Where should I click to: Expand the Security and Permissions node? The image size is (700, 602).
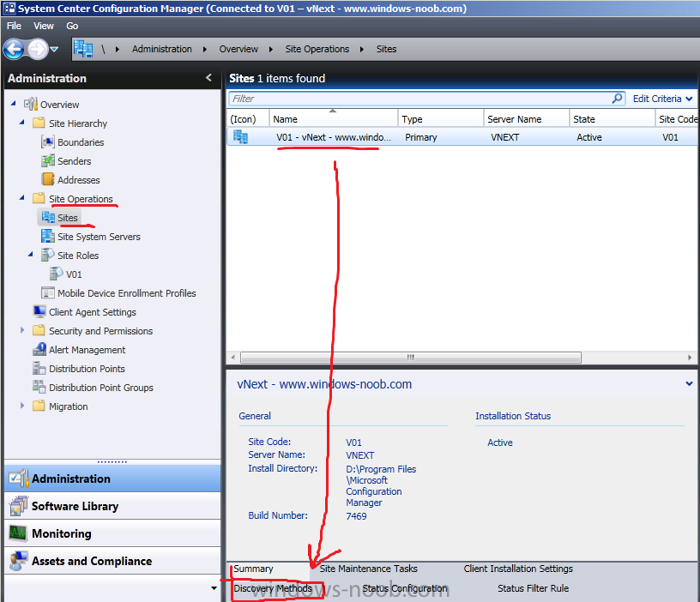coord(22,330)
